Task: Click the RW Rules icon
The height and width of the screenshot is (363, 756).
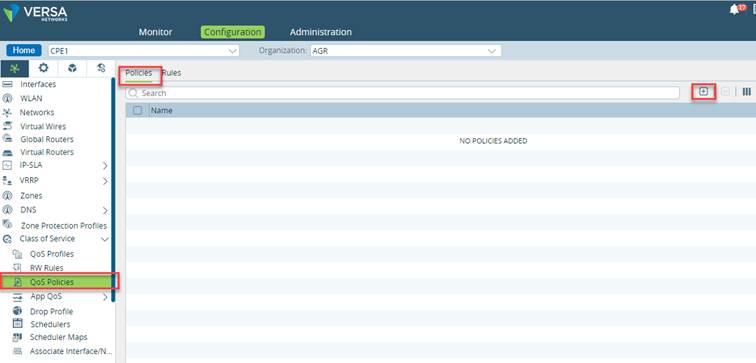Action: [17, 268]
